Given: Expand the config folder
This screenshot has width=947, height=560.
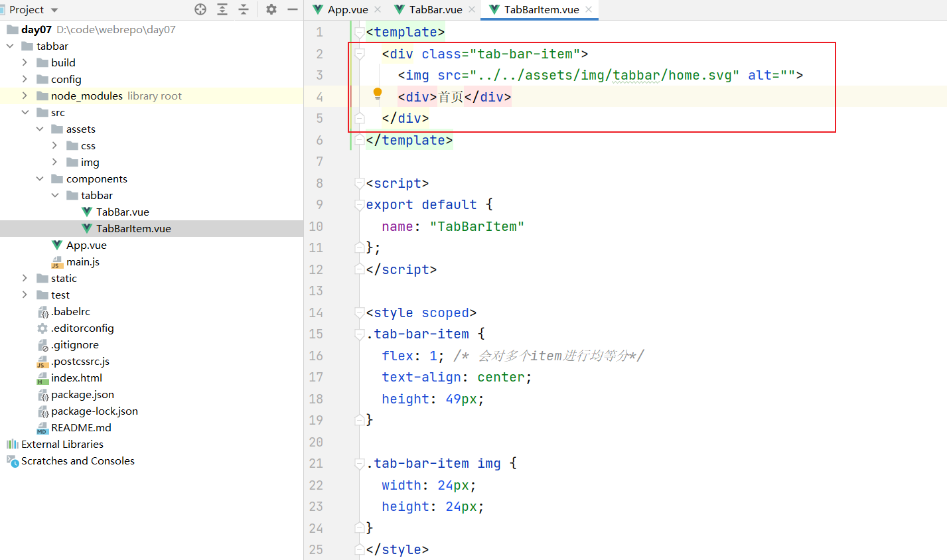Looking at the screenshot, I should [x=25, y=79].
